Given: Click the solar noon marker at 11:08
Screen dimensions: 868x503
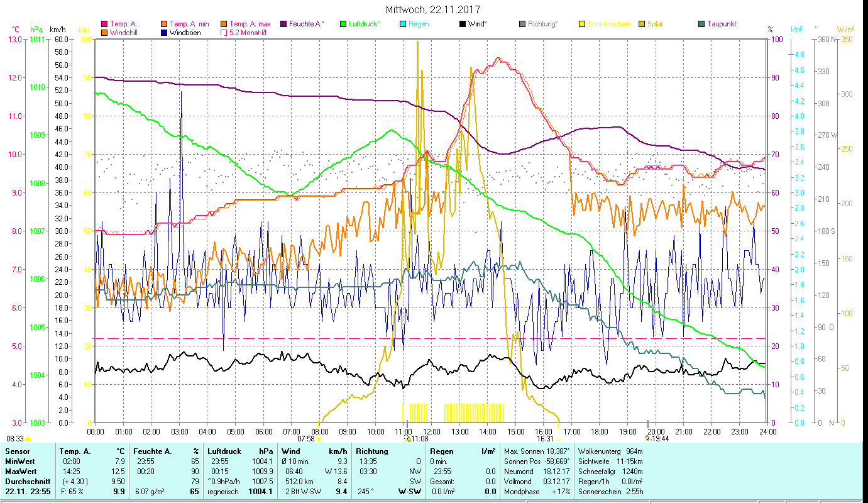Looking at the screenshot, I should pos(409,438).
